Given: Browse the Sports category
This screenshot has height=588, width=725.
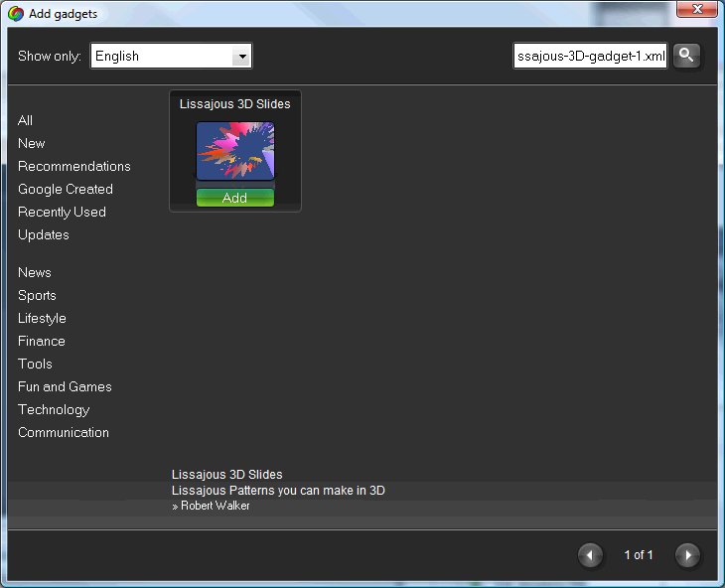Looking at the screenshot, I should point(37,295).
